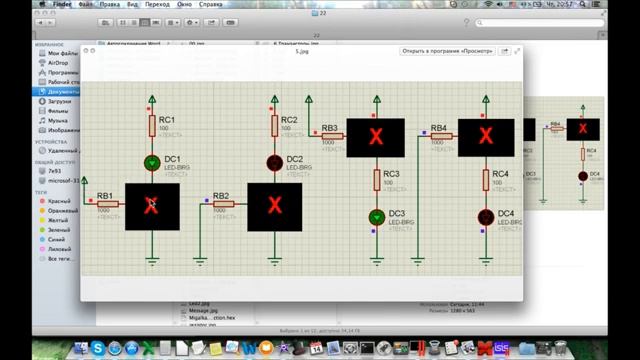The height and width of the screenshot is (360, 640).
Task: Open the Справка menu
Action: coord(211,4)
